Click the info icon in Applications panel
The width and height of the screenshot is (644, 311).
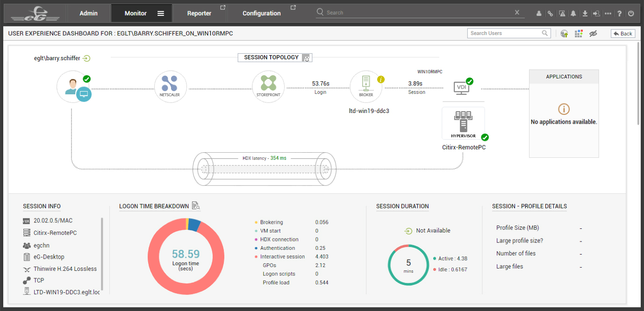[564, 109]
